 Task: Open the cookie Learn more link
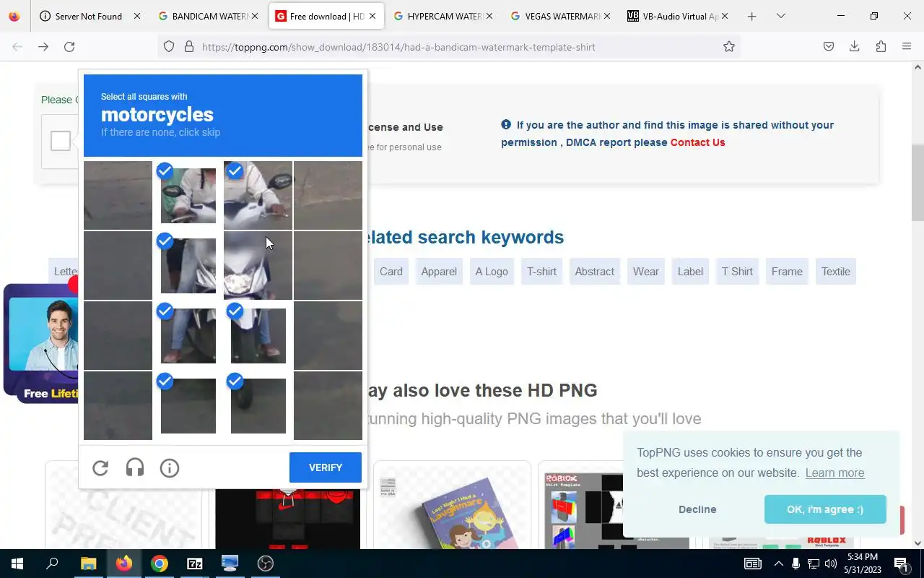tap(834, 473)
